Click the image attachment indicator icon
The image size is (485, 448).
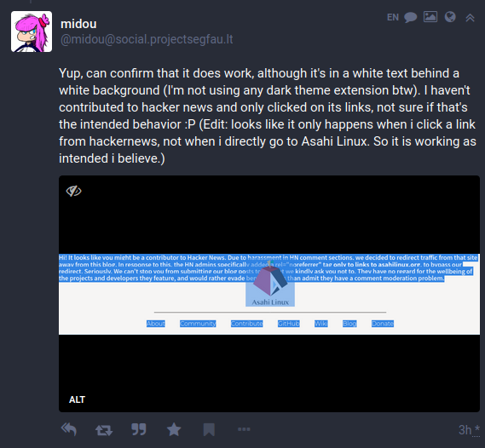pos(430,17)
